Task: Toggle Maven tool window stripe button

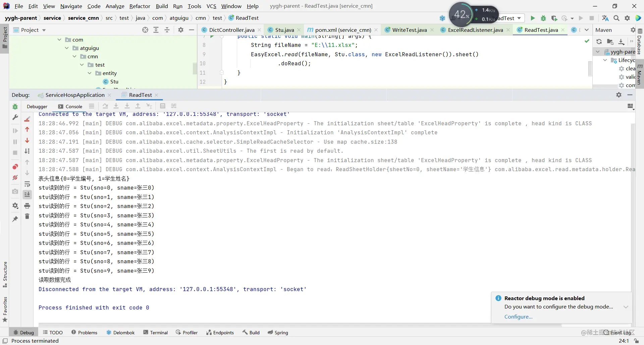Action: point(640,74)
